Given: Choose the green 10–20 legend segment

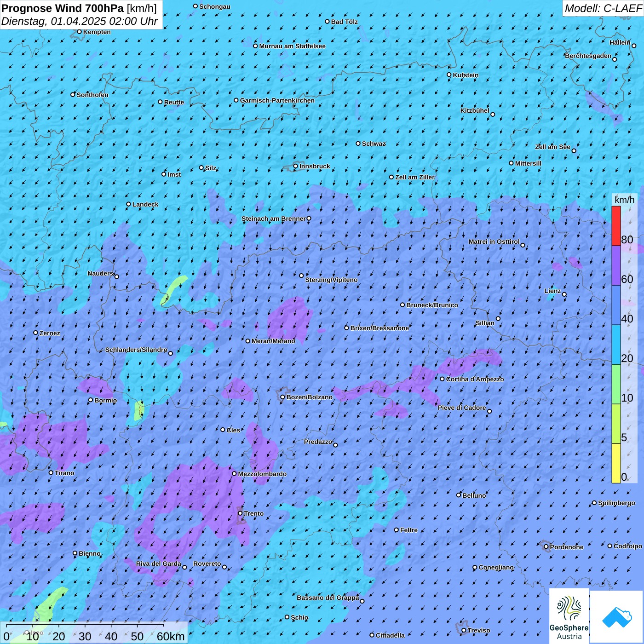Looking at the screenshot, I should coord(616,384).
